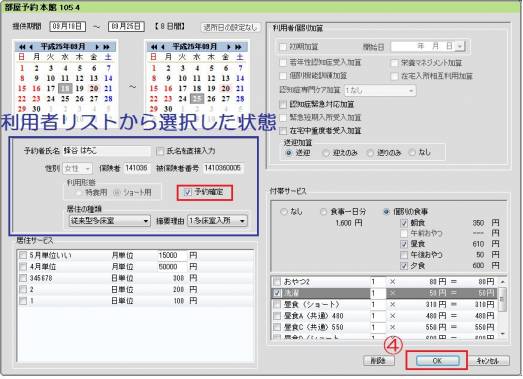Toggle 午後おやつ checkbox
This screenshot has height=379, width=523.
click(x=404, y=255)
